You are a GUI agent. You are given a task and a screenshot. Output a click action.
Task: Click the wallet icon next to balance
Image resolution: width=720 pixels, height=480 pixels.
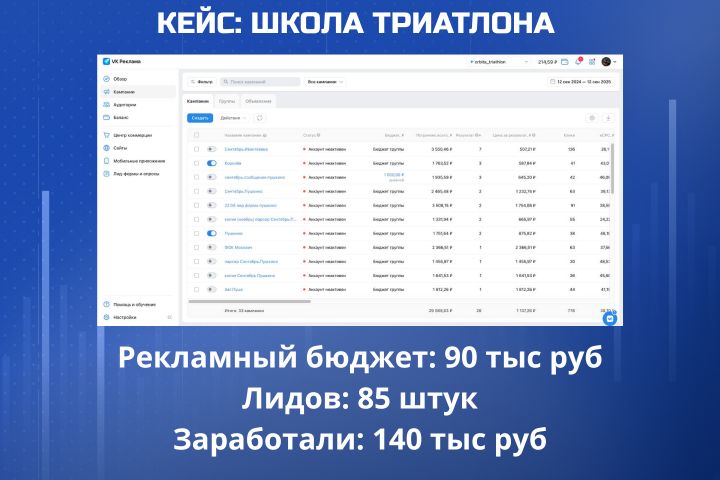(x=565, y=62)
